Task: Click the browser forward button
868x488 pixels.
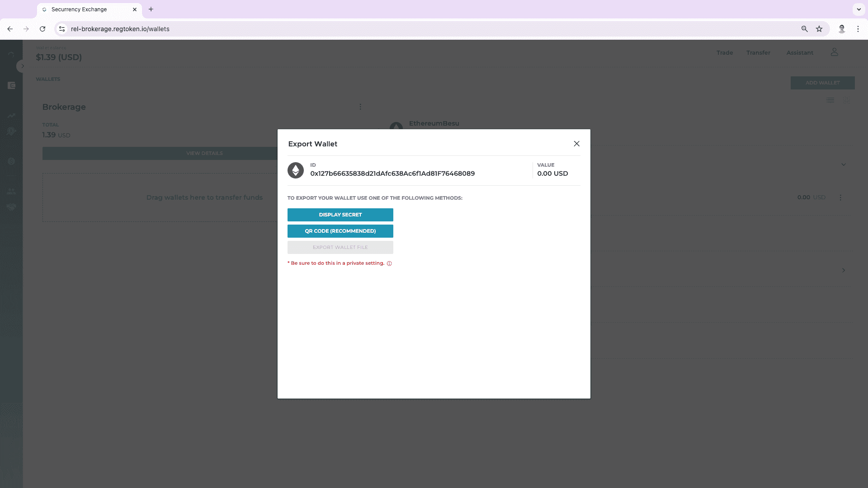Action: pos(26,29)
